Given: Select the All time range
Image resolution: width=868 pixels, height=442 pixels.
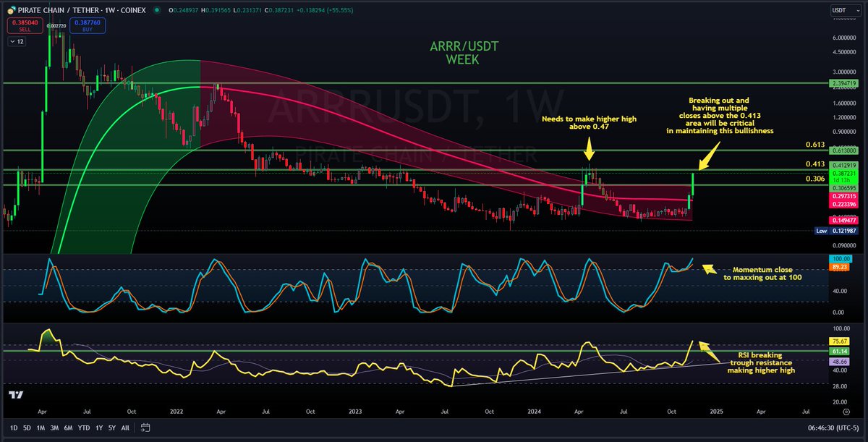Looking at the screenshot, I should click(125, 427).
